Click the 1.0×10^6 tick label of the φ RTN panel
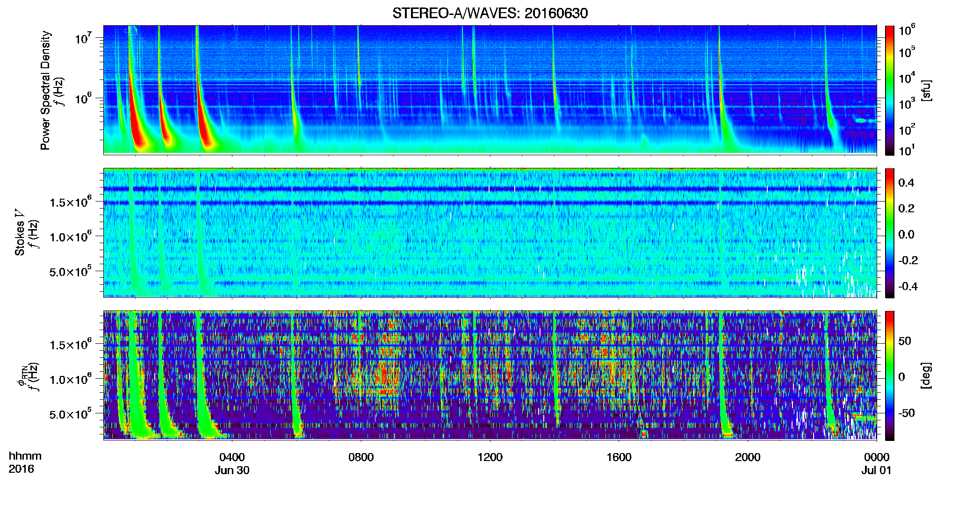Viewport: 980px width, 505px height. click(x=70, y=379)
